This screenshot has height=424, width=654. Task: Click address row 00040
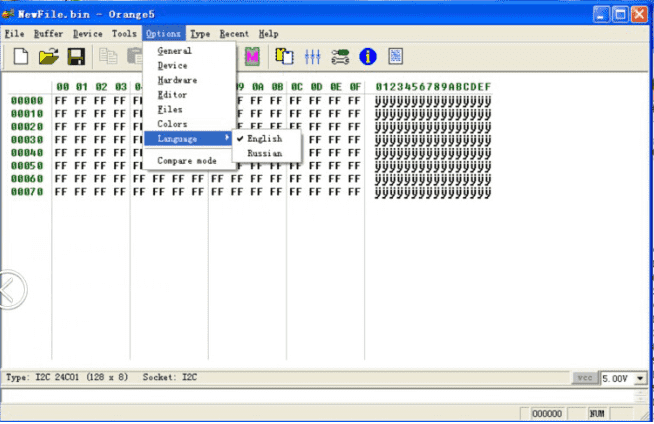coord(27,153)
